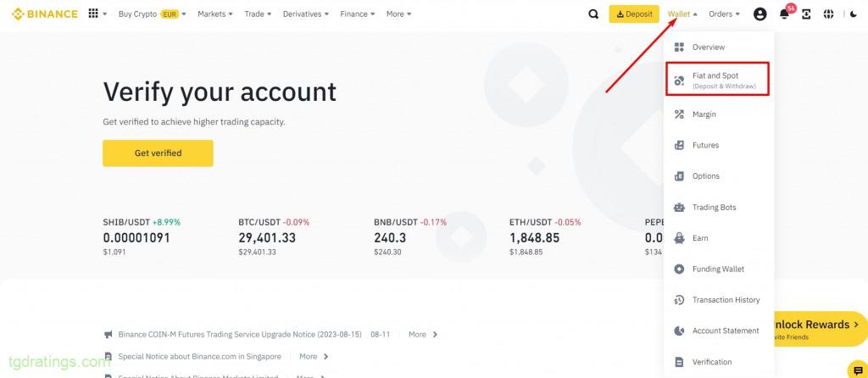Open the apps grid menu icon
This screenshot has height=378, width=868.
pos(93,14)
